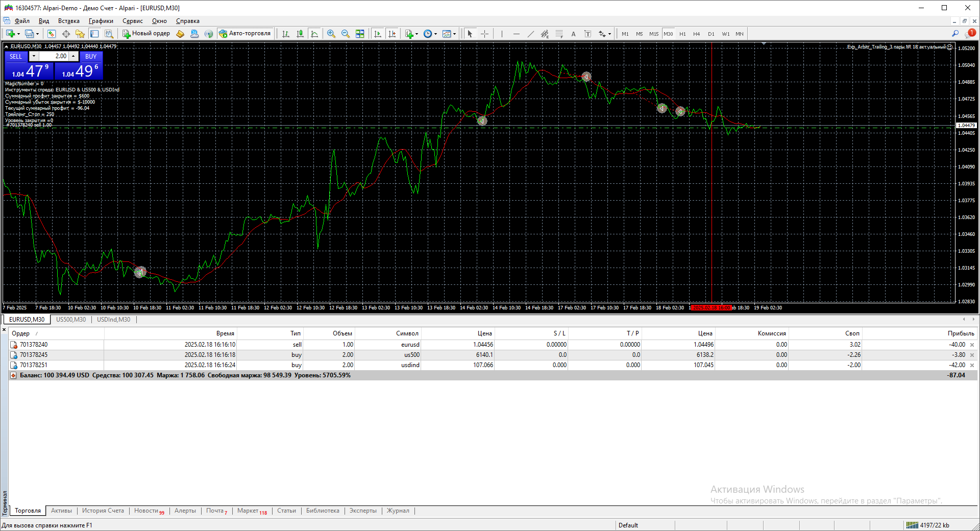Select the Crosshair tool
The image size is (980, 531).
tap(484, 34)
